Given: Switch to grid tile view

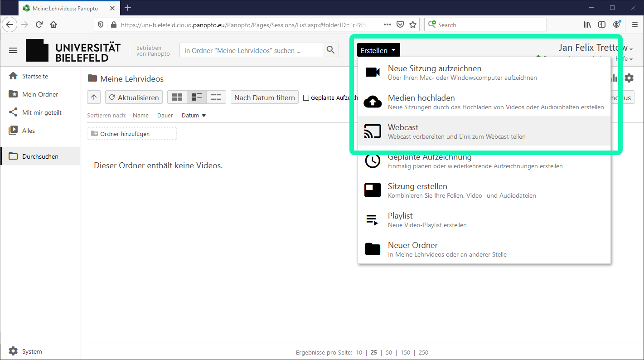Looking at the screenshot, I should pos(177,97).
